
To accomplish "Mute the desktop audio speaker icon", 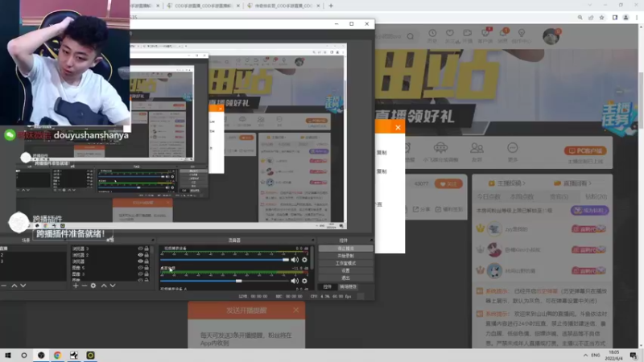I will point(295,281).
